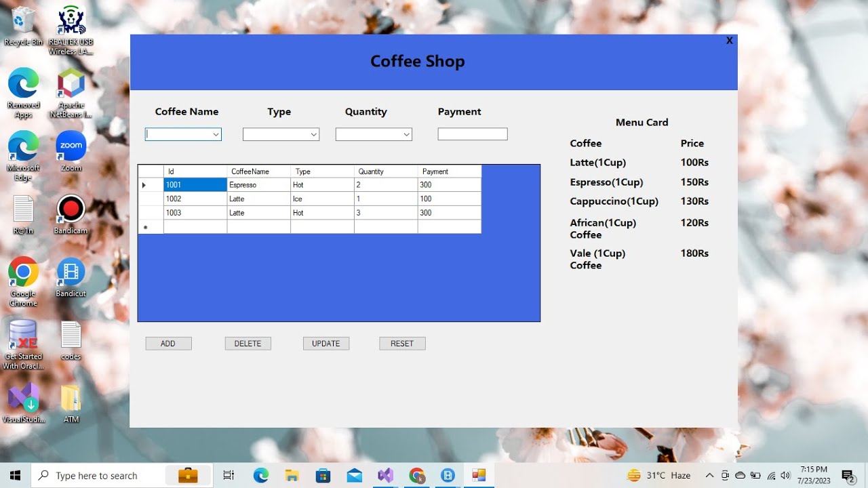Click the ADD button
The height and width of the screenshot is (488, 868).
168,344
